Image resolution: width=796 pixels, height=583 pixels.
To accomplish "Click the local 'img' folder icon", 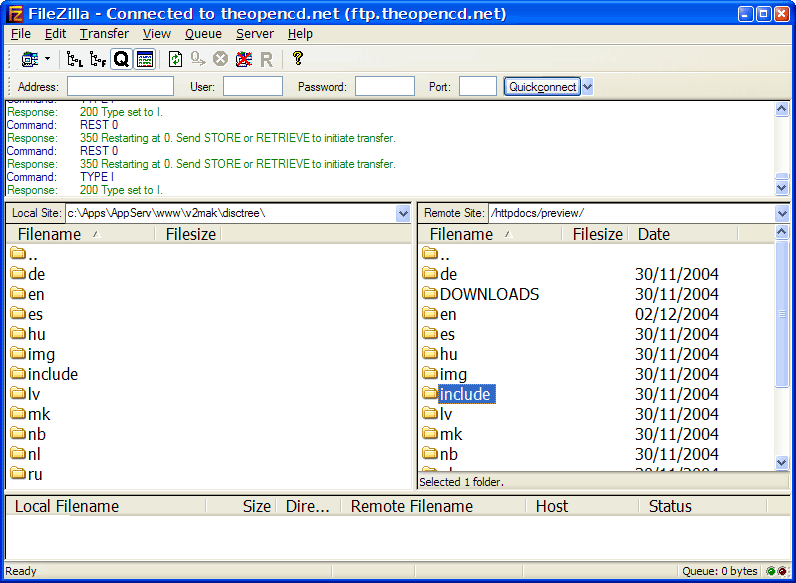I will [18, 353].
